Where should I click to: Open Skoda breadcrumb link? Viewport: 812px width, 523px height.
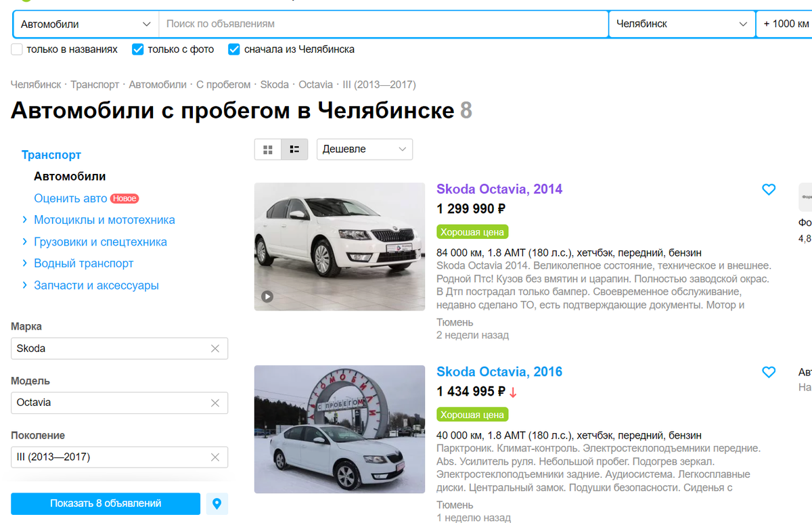point(274,85)
